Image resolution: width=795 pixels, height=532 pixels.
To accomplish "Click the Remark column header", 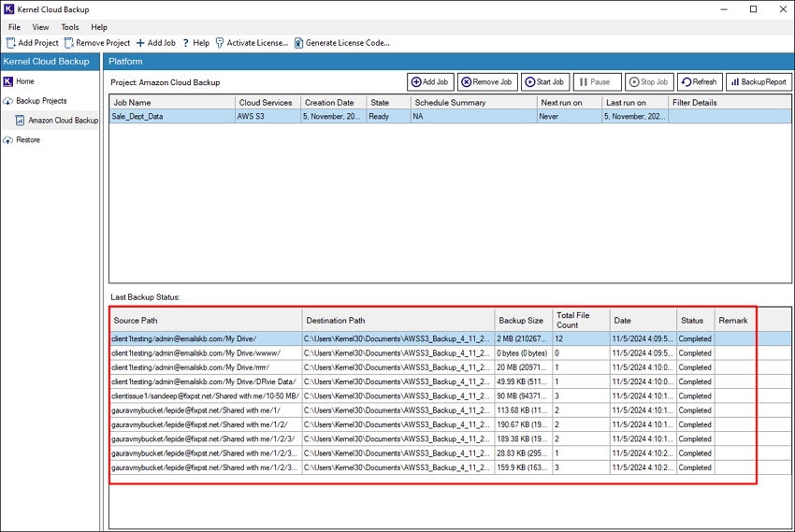I will tap(734, 320).
